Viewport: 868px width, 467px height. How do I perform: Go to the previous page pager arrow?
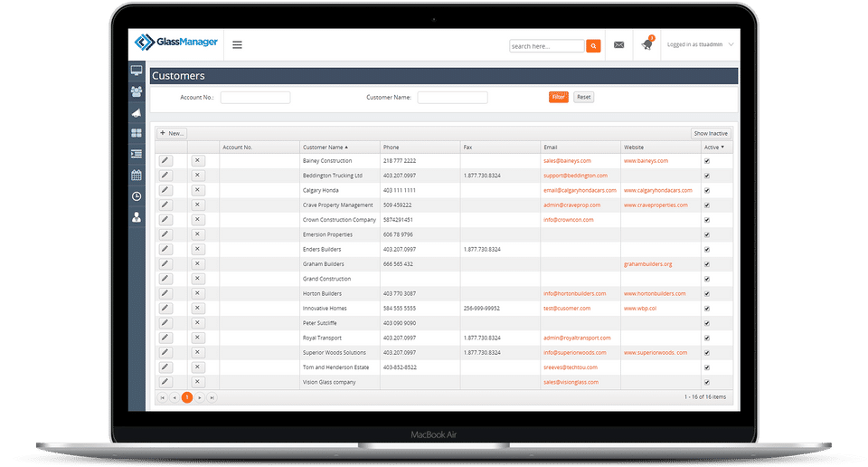(175, 397)
